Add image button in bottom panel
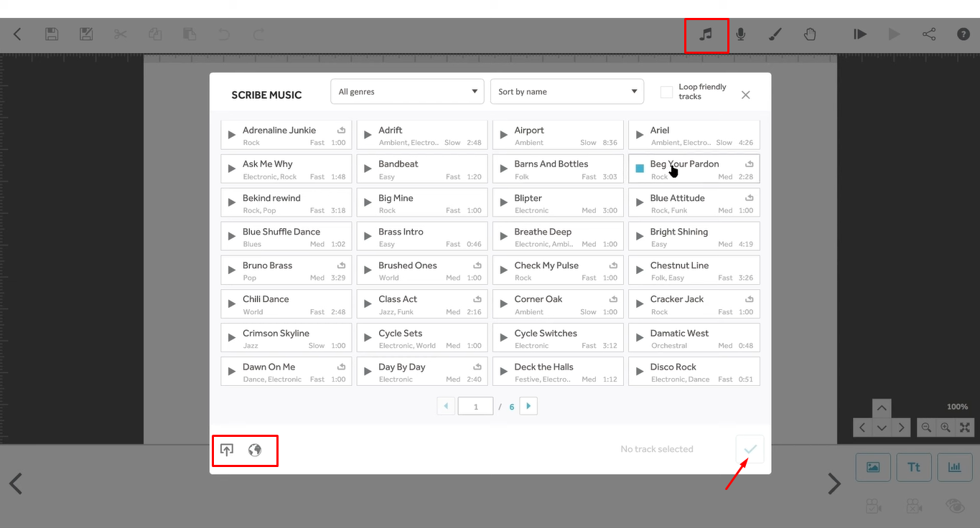 [873, 467]
